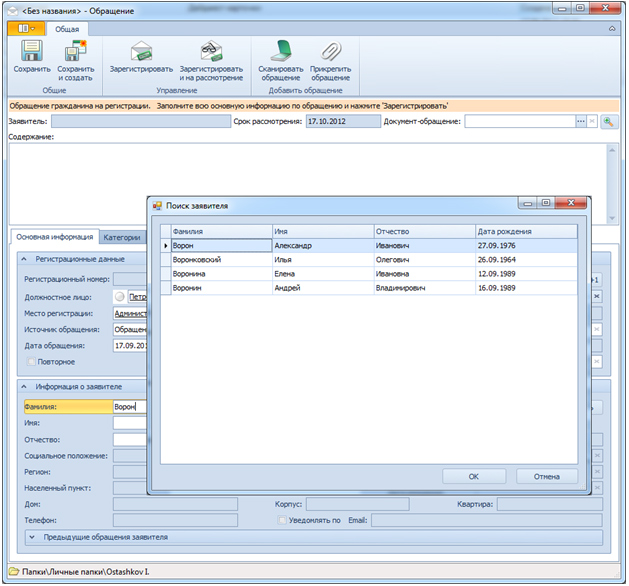
Task: Click the search icon beside Документ-обращение
Action: coord(607,122)
